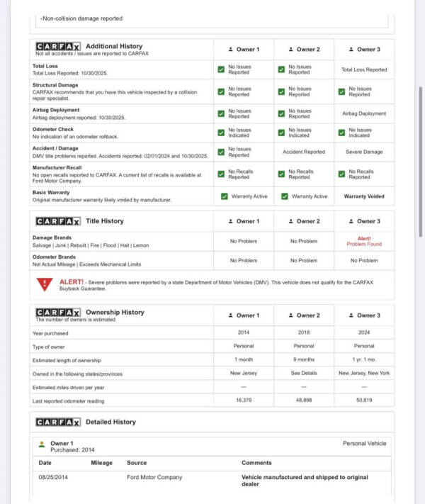Click green Owner 1 icon in Detailed History
Screen dimensions: 425x504
tap(42, 444)
